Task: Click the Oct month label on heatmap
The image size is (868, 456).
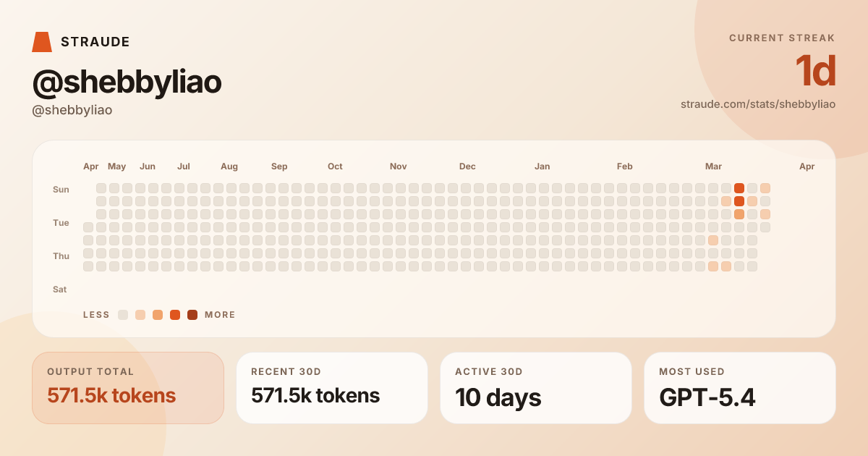Action: point(335,166)
